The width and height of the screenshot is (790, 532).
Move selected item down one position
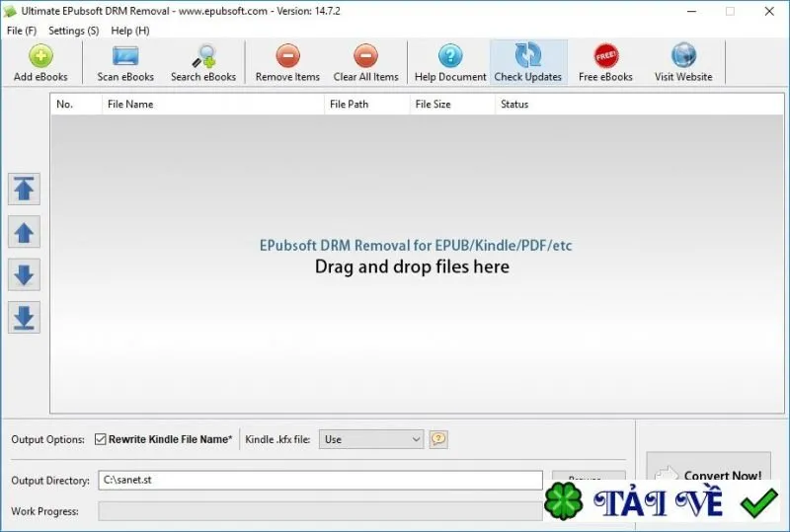(x=24, y=275)
